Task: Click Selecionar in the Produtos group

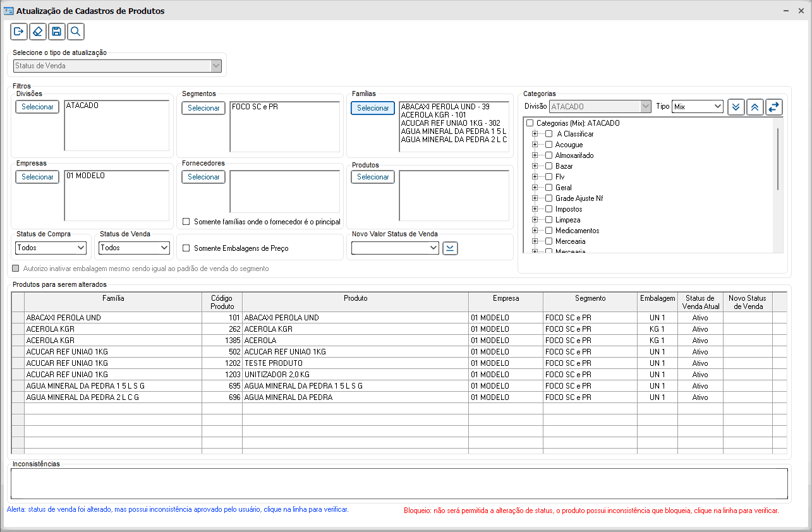Action: point(373,177)
